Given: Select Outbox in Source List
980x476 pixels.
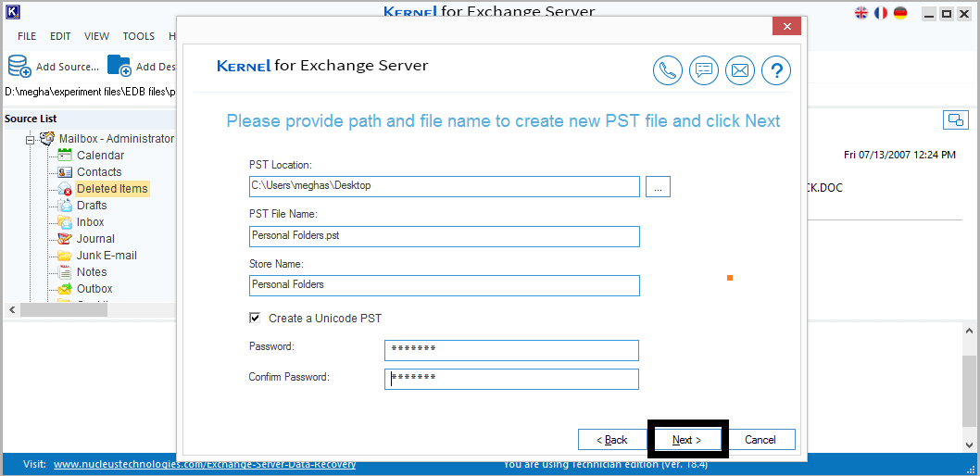Looking at the screenshot, I should click(95, 289).
